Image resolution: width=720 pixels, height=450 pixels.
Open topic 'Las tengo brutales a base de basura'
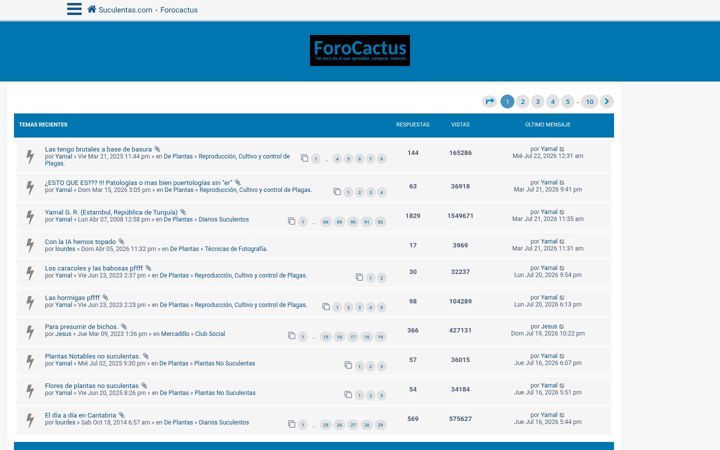pyautogui.click(x=98, y=149)
